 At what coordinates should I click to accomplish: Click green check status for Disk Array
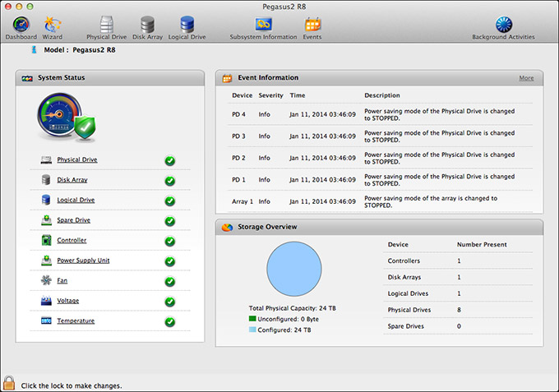170,181
